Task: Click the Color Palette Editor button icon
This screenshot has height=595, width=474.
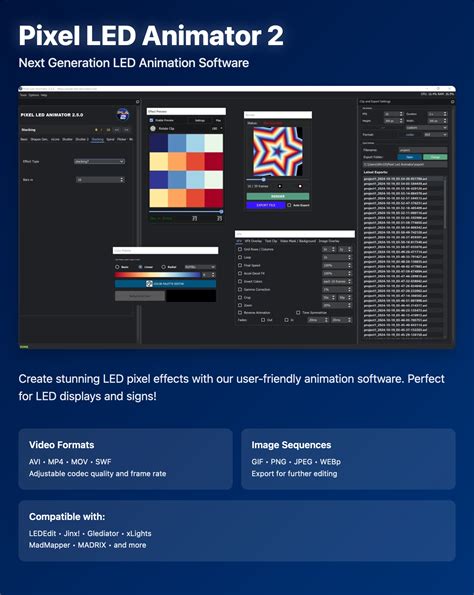Action: (x=150, y=283)
